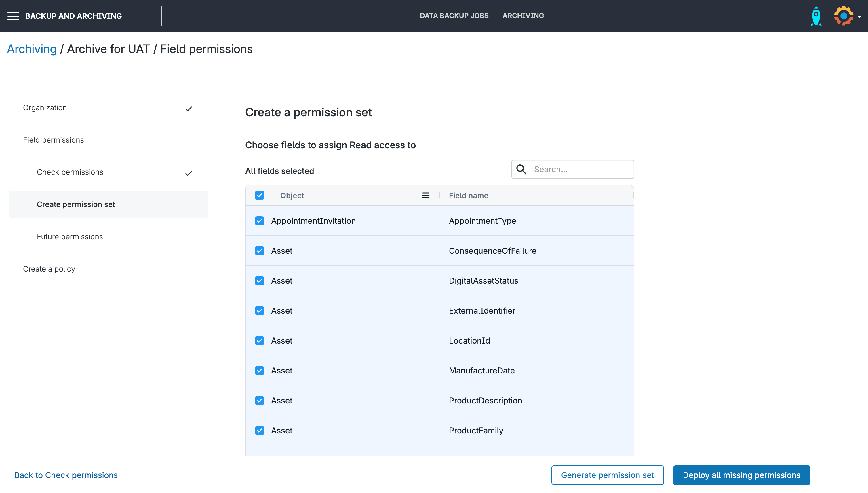The width and height of the screenshot is (868, 493).
Task: Switch to the Archiving nav tab
Action: tap(523, 16)
